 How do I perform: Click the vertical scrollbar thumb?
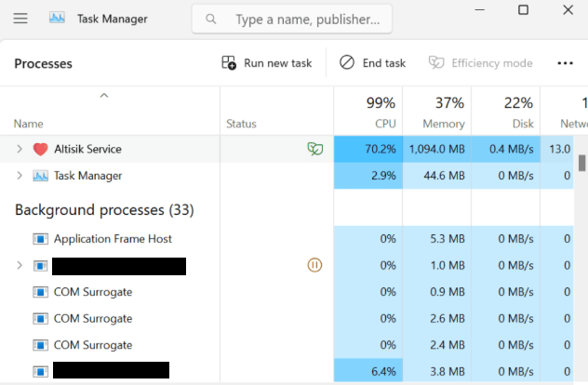[581, 163]
